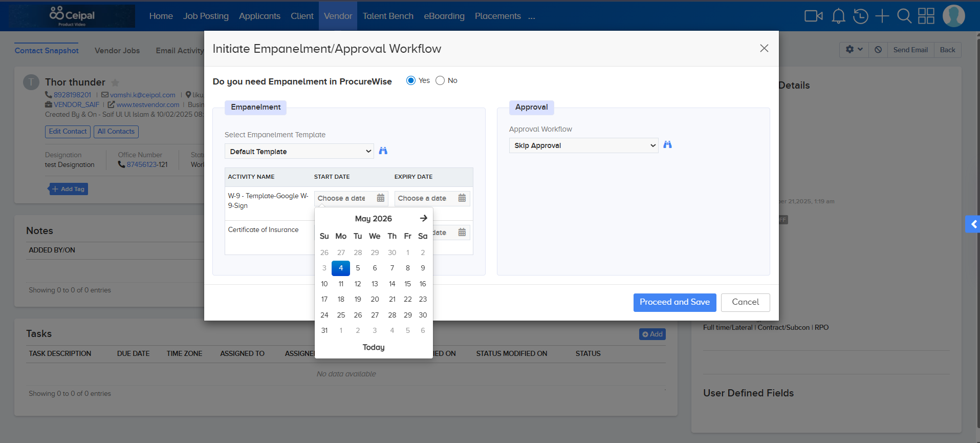Switch to the Vendor Jobs tab

click(117, 50)
